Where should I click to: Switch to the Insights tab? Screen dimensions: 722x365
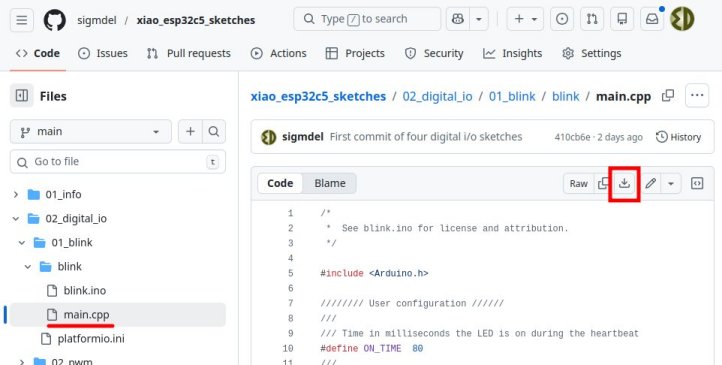click(512, 53)
